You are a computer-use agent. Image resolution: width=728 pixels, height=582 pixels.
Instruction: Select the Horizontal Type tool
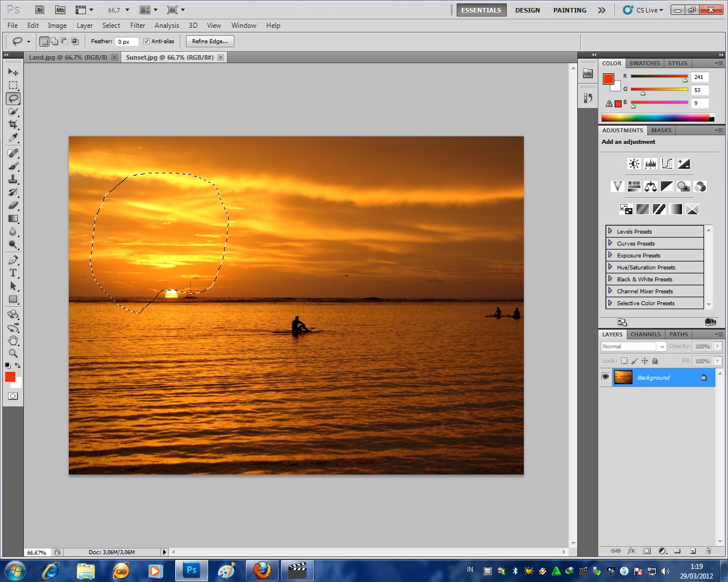pos(13,273)
